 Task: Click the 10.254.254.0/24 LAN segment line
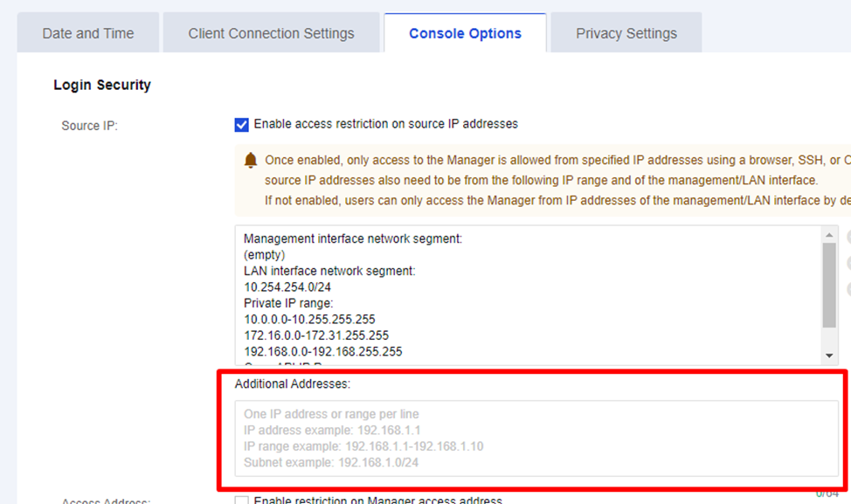point(287,287)
